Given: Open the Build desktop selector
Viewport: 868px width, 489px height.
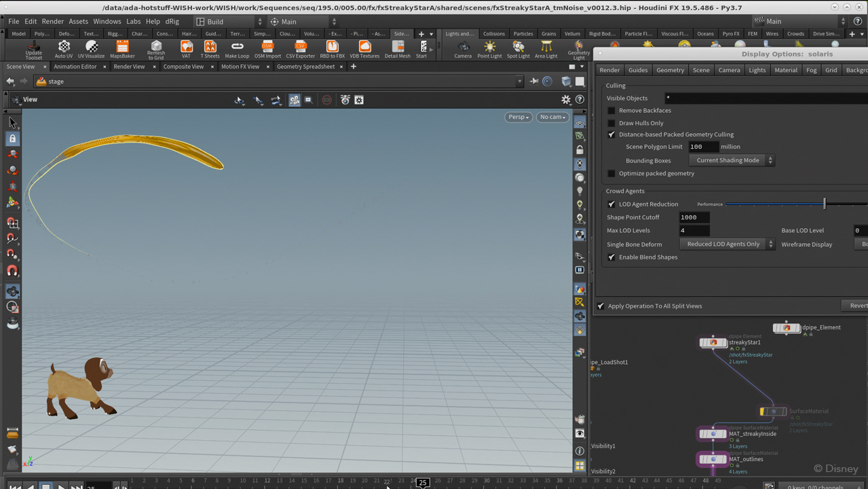Looking at the screenshot, I should 229,22.
